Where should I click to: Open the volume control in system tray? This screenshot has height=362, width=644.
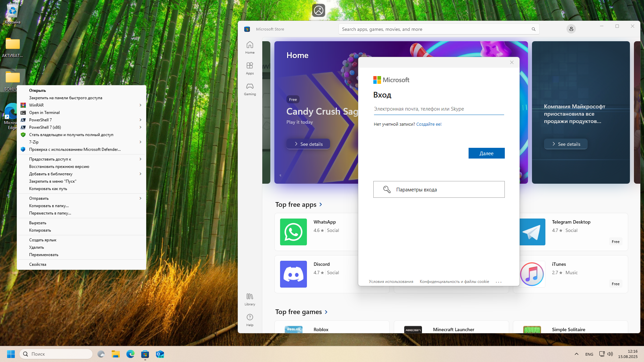(610, 354)
